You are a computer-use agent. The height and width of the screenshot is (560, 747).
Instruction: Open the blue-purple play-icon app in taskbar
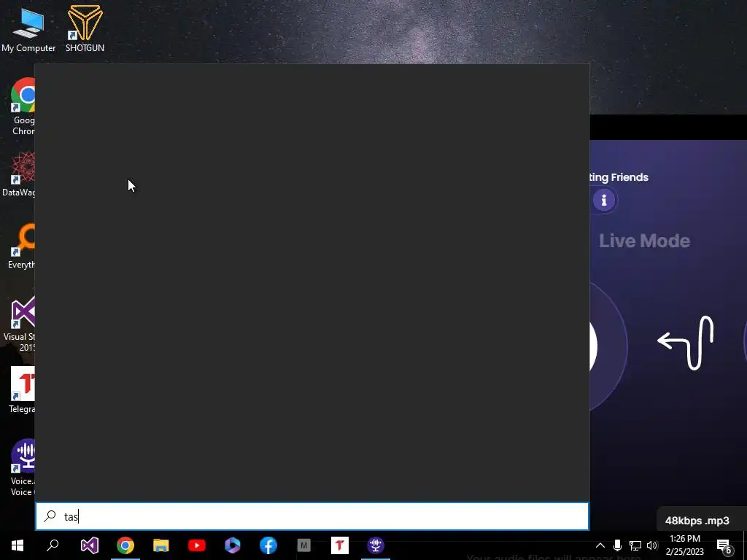tap(233, 545)
